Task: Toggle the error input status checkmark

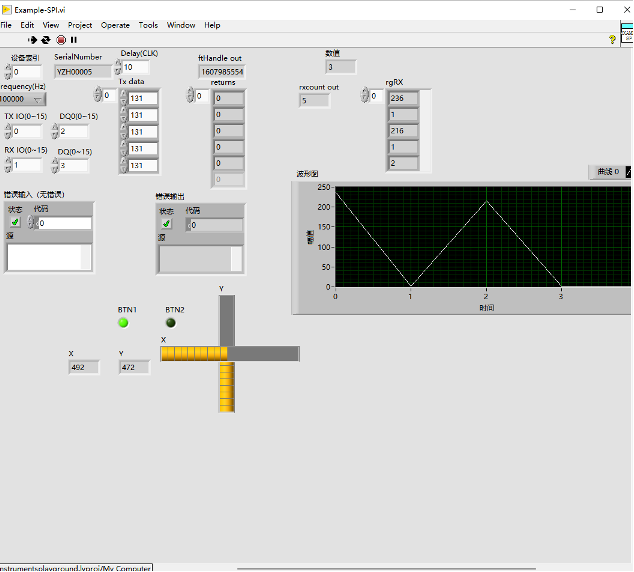Action: tap(16, 223)
